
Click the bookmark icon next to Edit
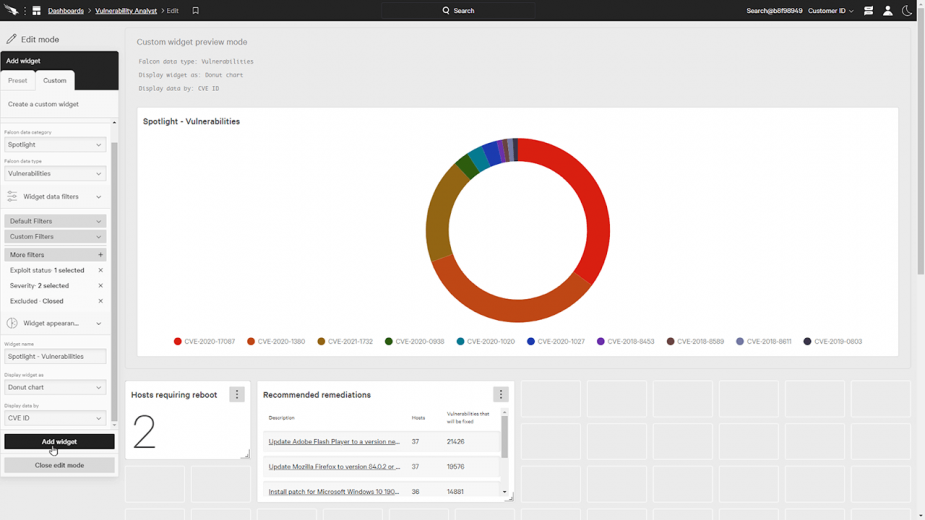click(x=196, y=11)
